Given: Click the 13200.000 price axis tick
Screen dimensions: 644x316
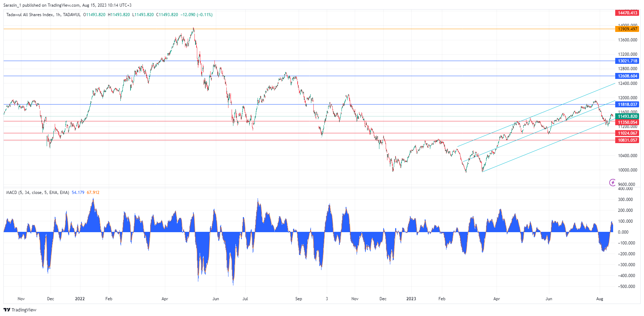Looking at the screenshot, I should coord(628,54).
